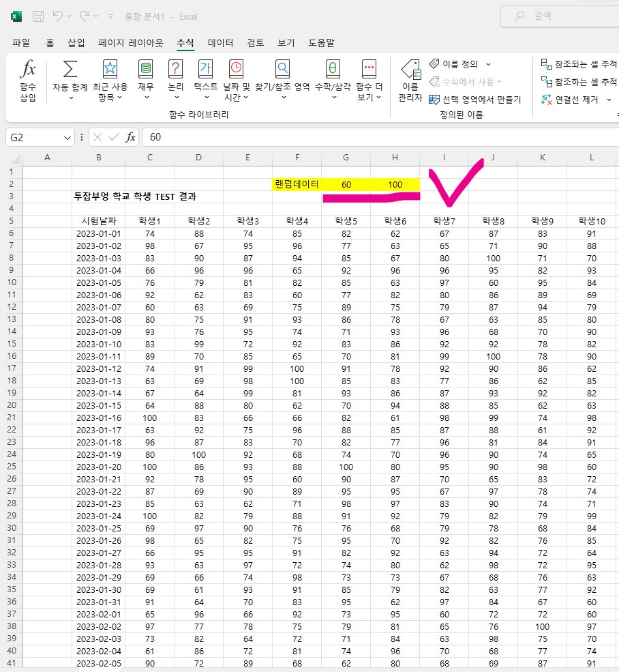Click Trace Precedents (참조되는 셀 추적)
This screenshot has width=619, height=672.
click(579, 64)
